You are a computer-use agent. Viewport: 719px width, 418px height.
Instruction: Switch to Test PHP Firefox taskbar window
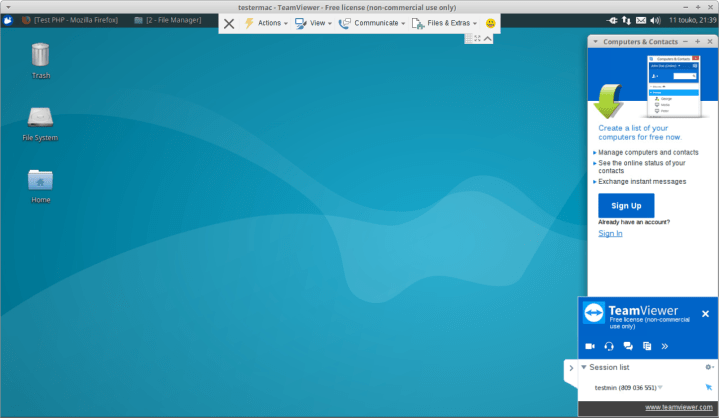[x=68, y=21]
